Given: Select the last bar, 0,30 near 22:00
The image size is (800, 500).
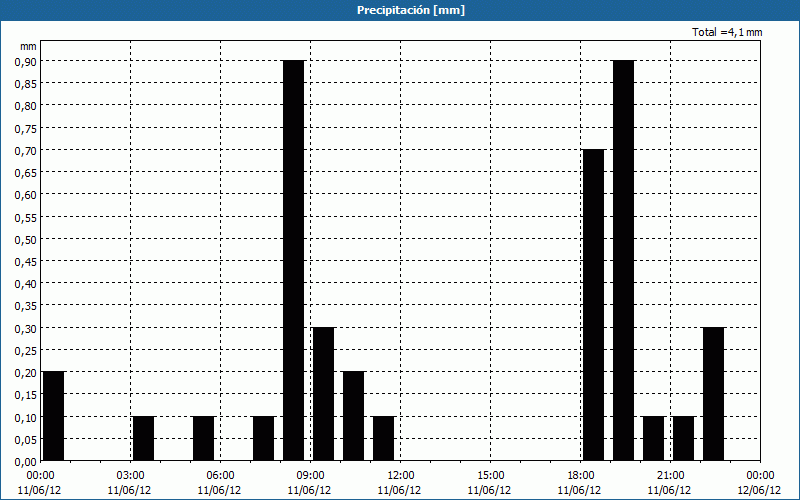Looking at the screenshot, I should point(713,393).
